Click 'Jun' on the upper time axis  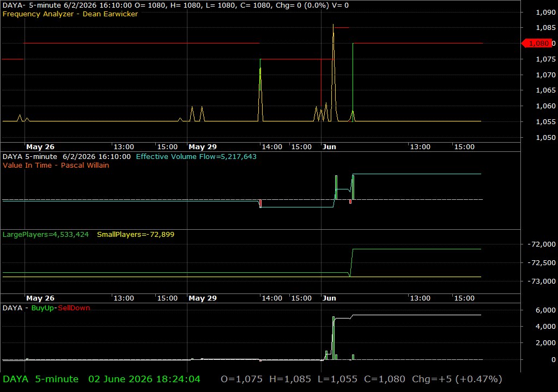tap(329, 147)
